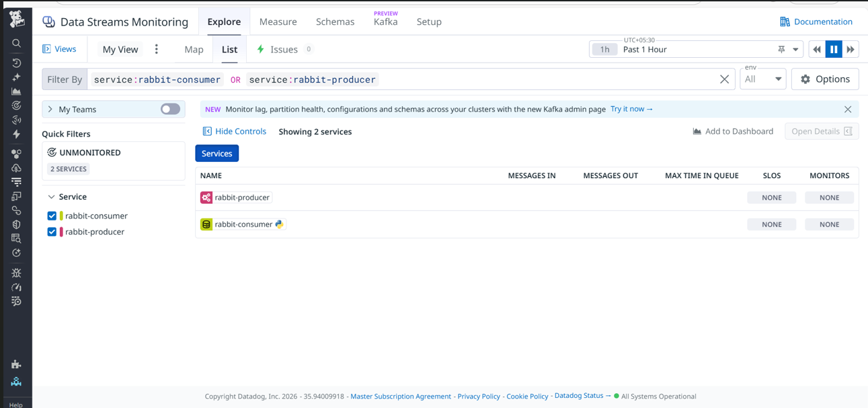Uncheck the rabbit-consumer service checkbox
This screenshot has width=868, height=408.
tap(52, 216)
